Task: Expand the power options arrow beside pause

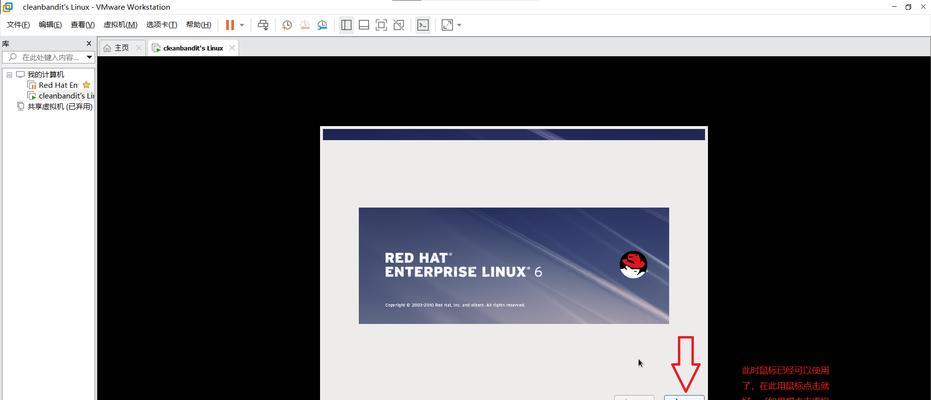Action: click(x=242, y=25)
